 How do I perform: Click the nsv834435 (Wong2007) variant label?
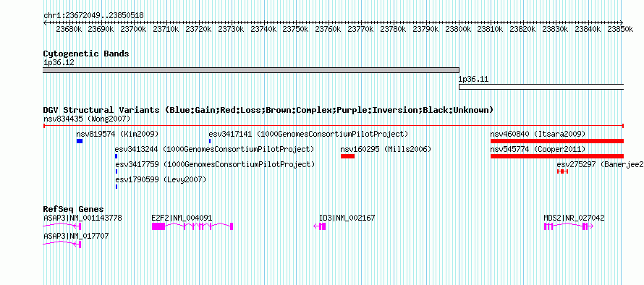point(87,119)
